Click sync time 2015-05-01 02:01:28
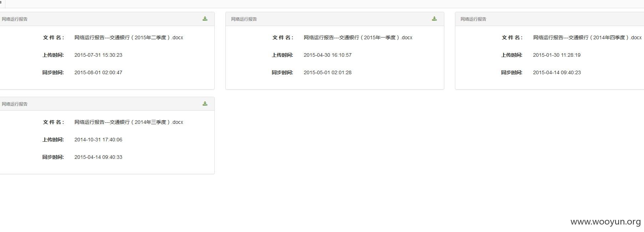The image size is (644, 232). click(328, 72)
